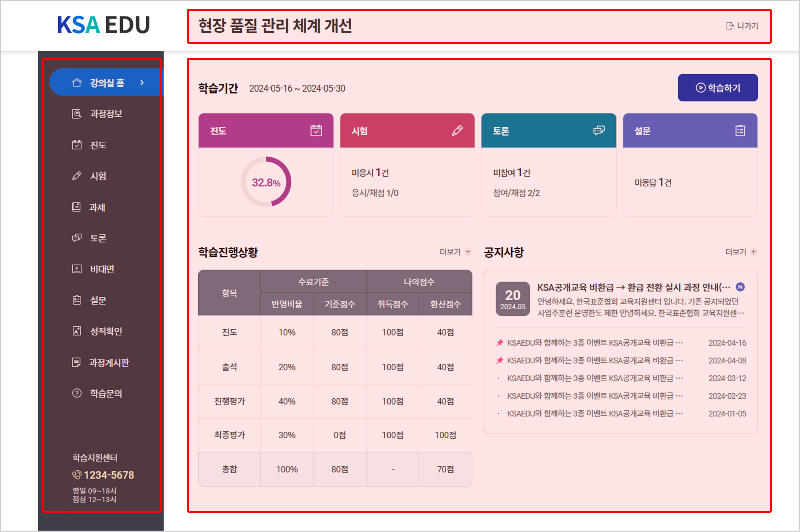Click the 미참여 1건 text on 토론 card
The width and height of the screenshot is (800, 532).
(512, 172)
